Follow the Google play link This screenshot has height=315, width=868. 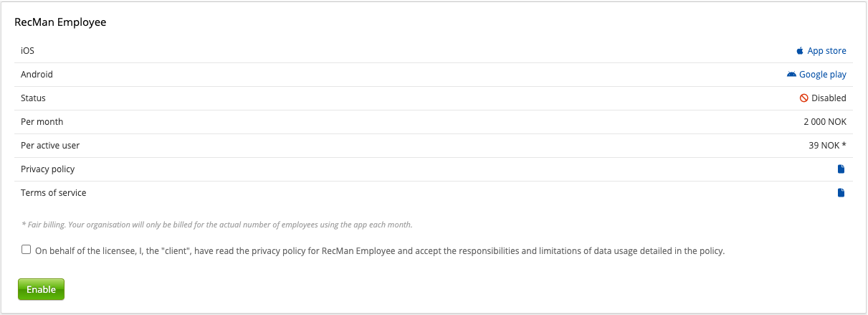[x=822, y=75]
